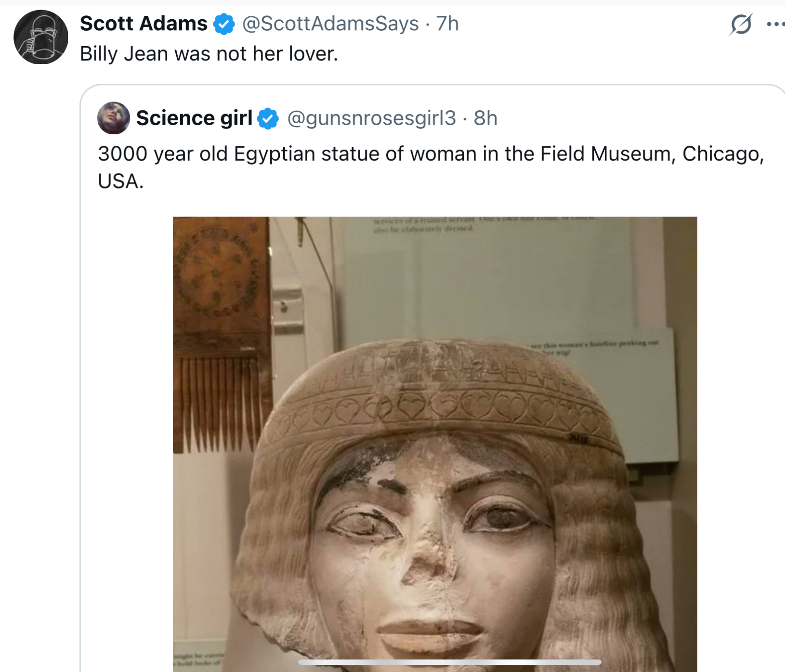Open the @gunsnrosesgirl3 handle link
The width and height of the screenshot is (785, 672).
[371, 118]
